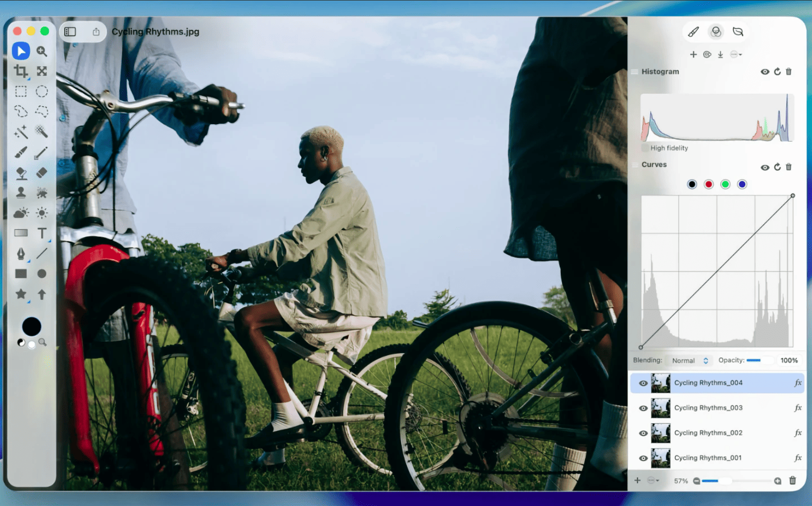Hide the Histogram adjustment eye

765,72
